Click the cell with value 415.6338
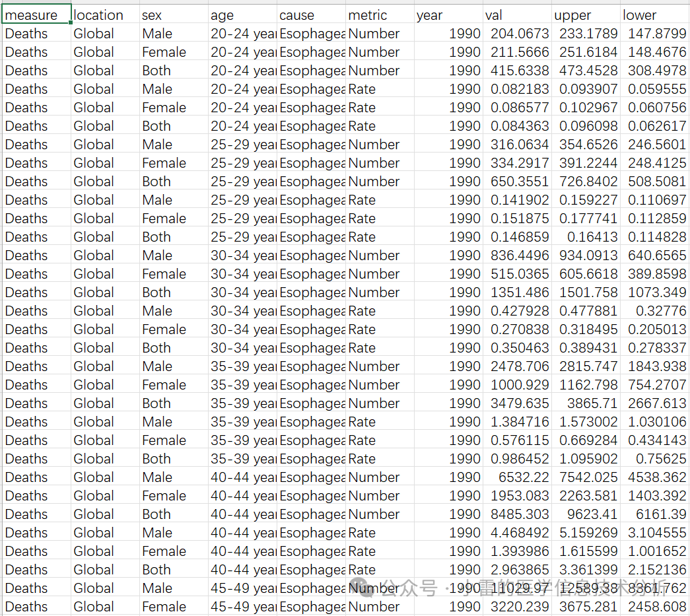690x616 pixels. [x=517, y=71]
